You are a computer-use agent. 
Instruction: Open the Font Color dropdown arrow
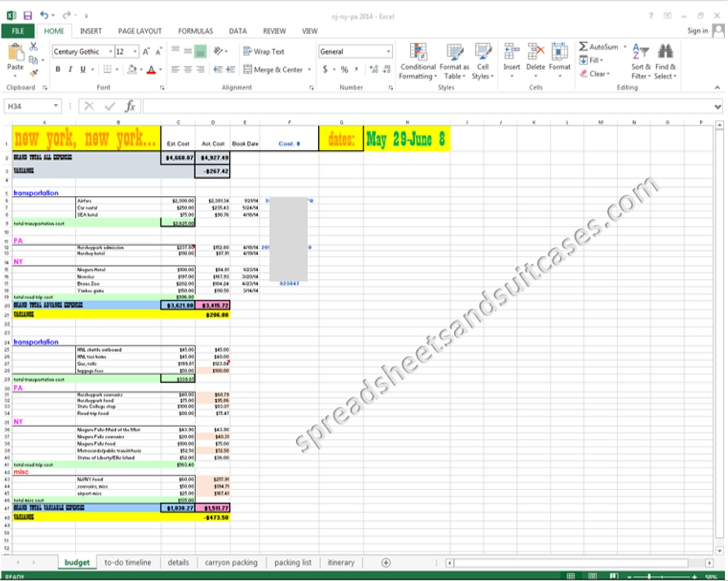pos(161,70)
